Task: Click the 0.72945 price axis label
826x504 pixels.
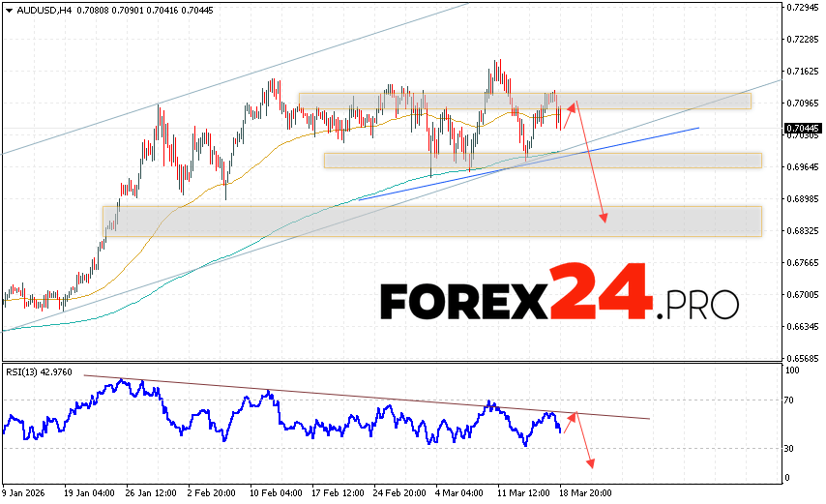Action: pos(801,7)
